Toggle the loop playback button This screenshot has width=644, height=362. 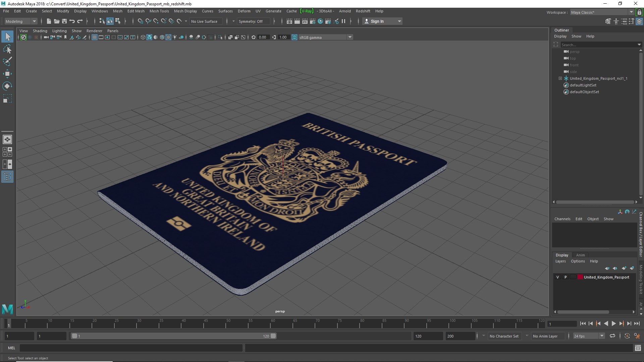(612, 336)
